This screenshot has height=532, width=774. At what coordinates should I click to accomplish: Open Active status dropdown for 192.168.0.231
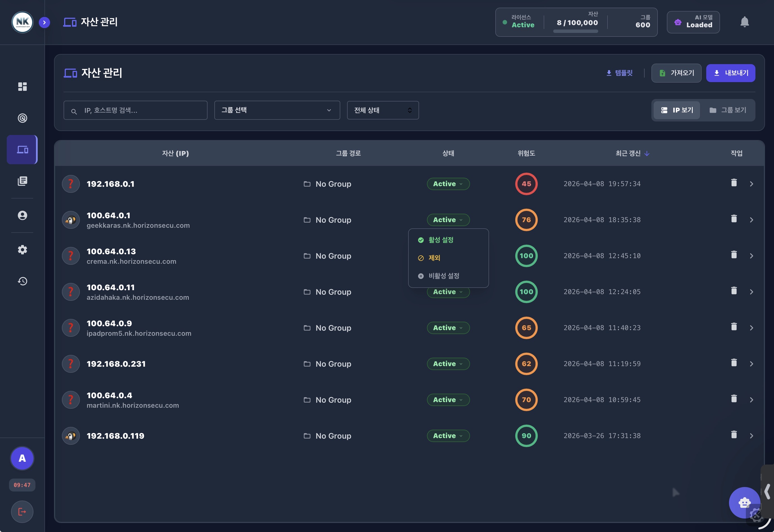click(448, 364)
